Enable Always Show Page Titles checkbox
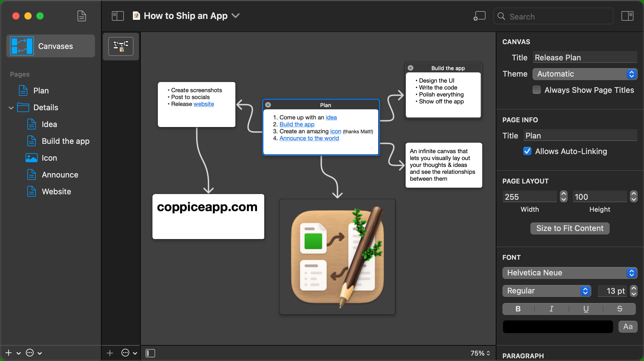The image size is (644, 361). pos(537,90)
